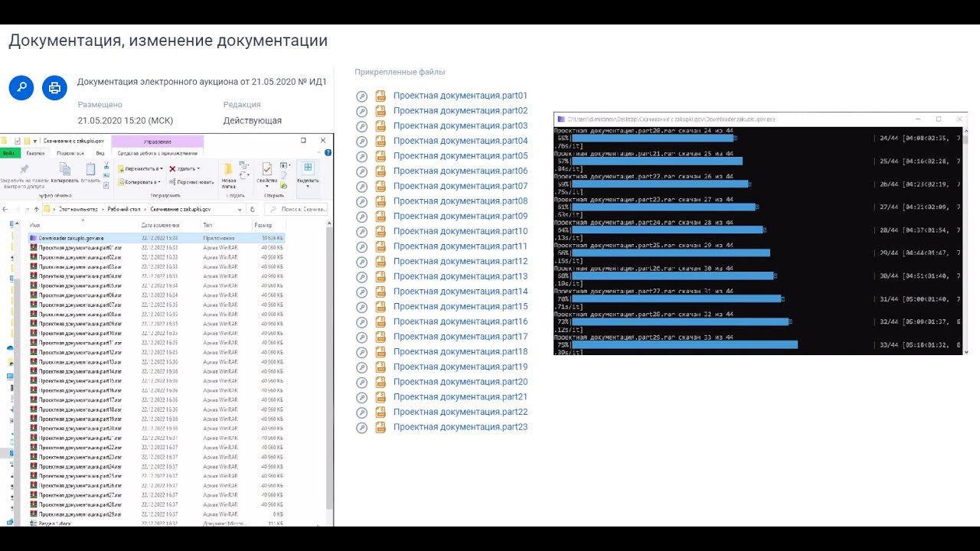Click Explorer address bar refresh icon

(x=252, y=209)
